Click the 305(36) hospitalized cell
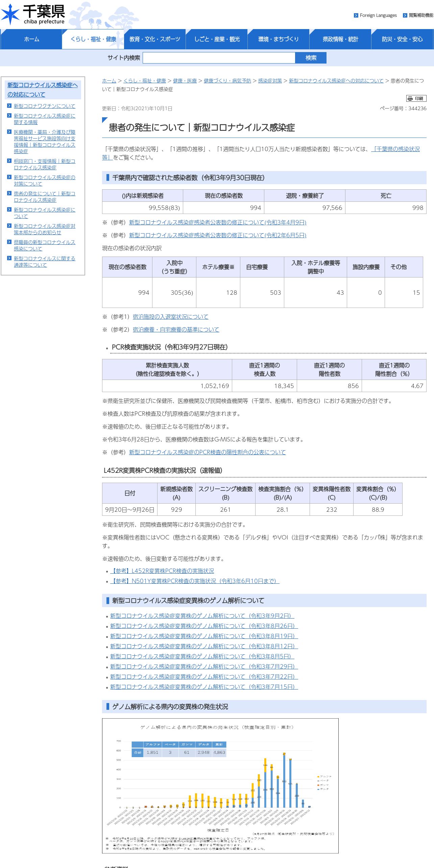The height and width of the screenshot is (868, 434). click(x=174, y=292)
